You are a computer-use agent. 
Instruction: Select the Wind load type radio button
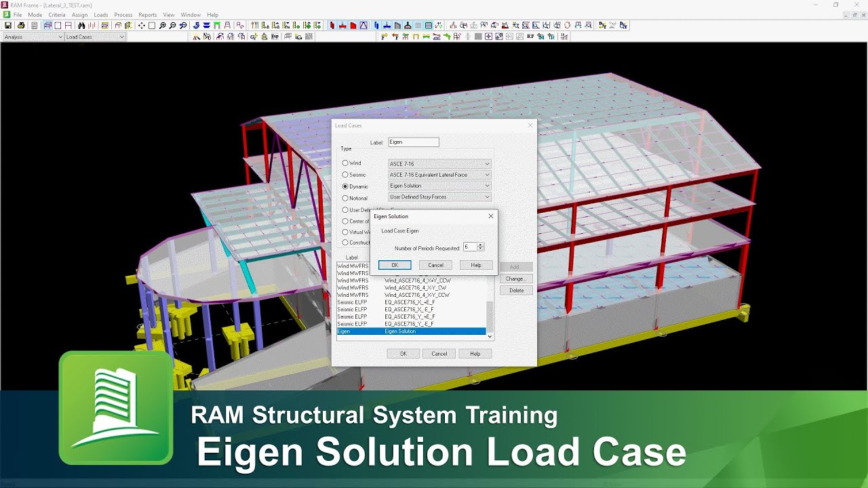(345, 163)
